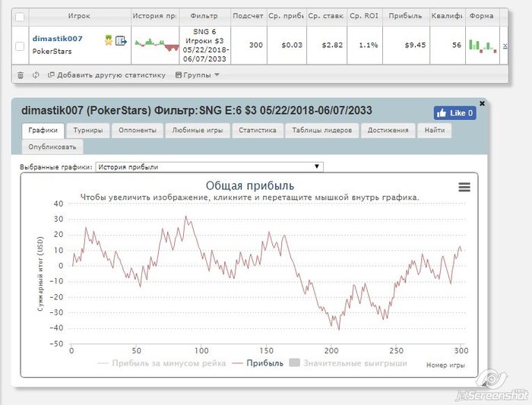Image resolution: width=532 pixels, height=405 pixels.
Task: Click the trash delete icon
Action: tap(21, 75)
